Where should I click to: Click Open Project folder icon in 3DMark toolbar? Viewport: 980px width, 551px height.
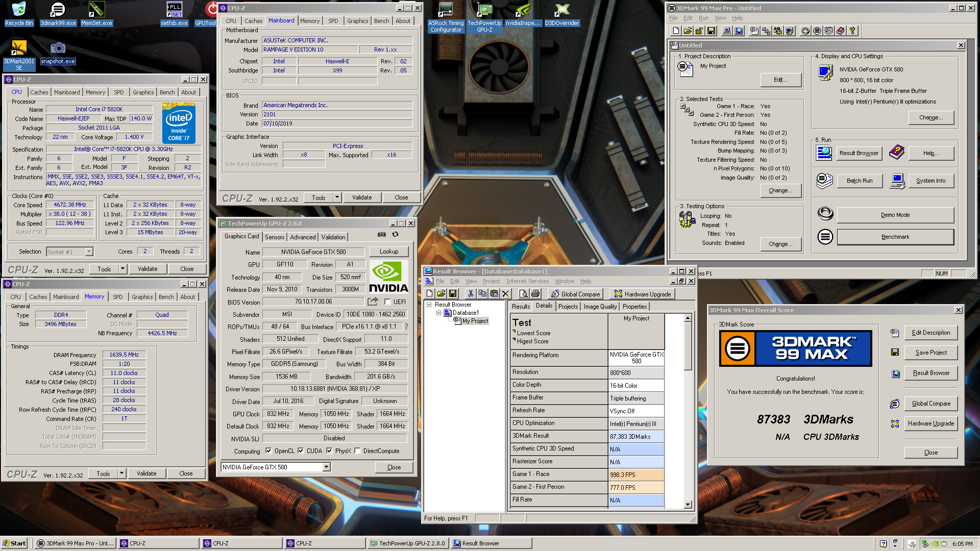coord(688,31)
